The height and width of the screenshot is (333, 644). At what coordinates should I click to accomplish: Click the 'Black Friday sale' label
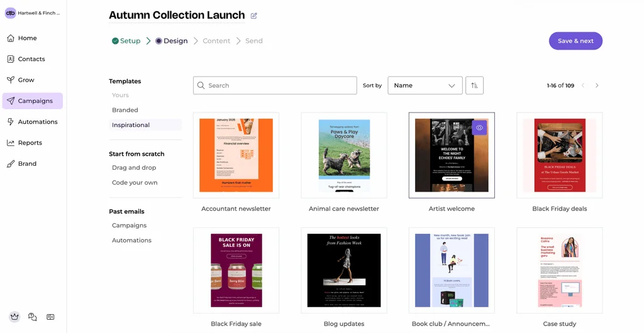tap(236, 324)
